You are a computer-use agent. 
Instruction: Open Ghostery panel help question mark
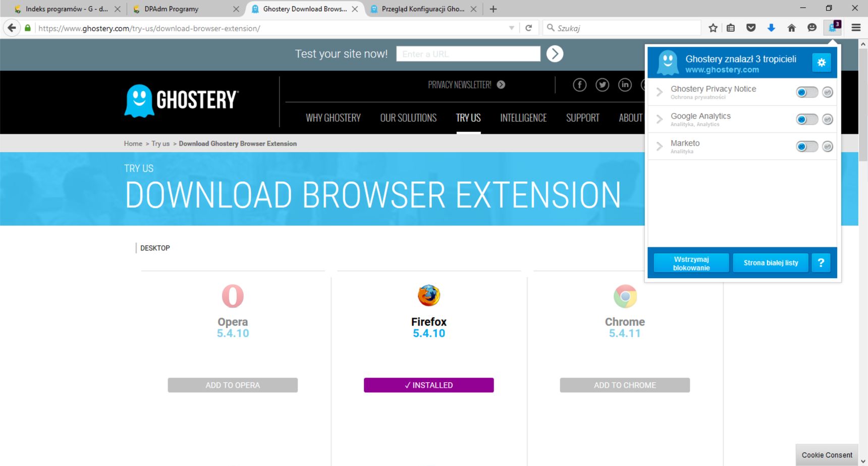click(821, 263)
